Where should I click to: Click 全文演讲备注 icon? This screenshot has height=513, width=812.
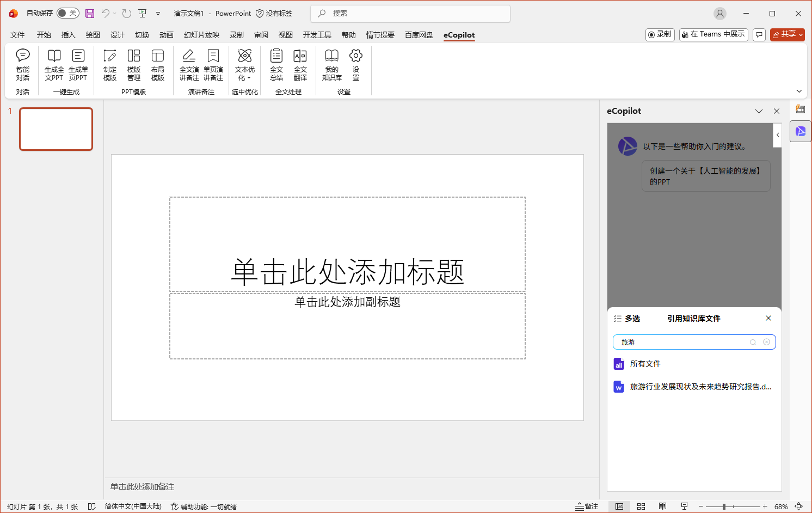(x=189, y=64)
